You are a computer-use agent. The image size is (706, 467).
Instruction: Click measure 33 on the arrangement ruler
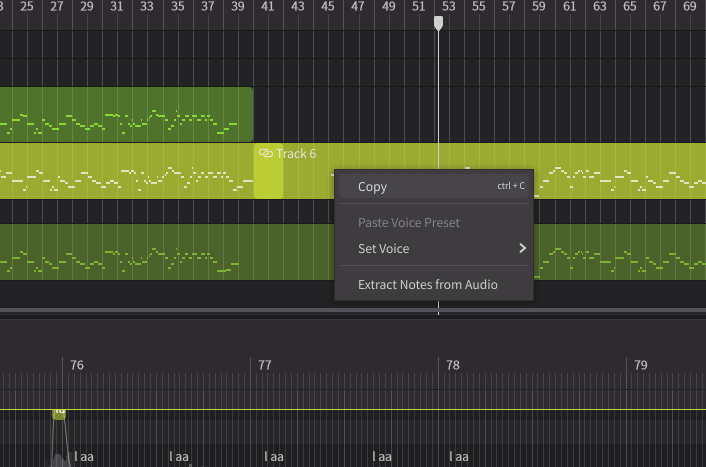tap(147, 6)
